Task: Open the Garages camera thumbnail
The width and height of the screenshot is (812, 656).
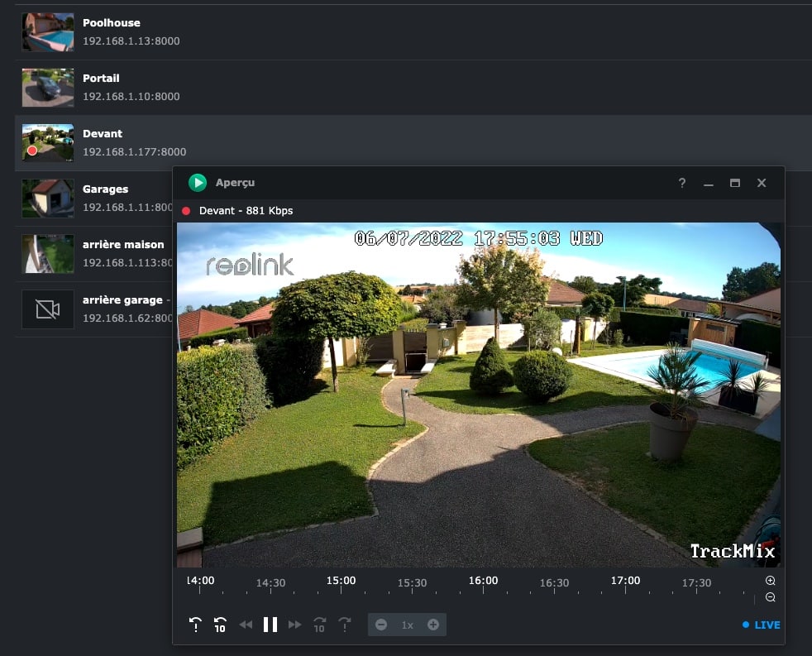Action: 48,199
